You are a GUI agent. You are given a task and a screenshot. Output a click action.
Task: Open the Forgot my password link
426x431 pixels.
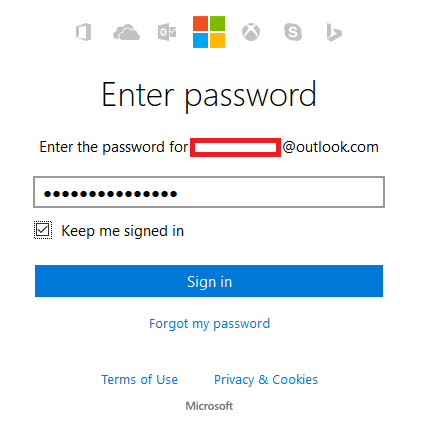[x=209, y=324]
